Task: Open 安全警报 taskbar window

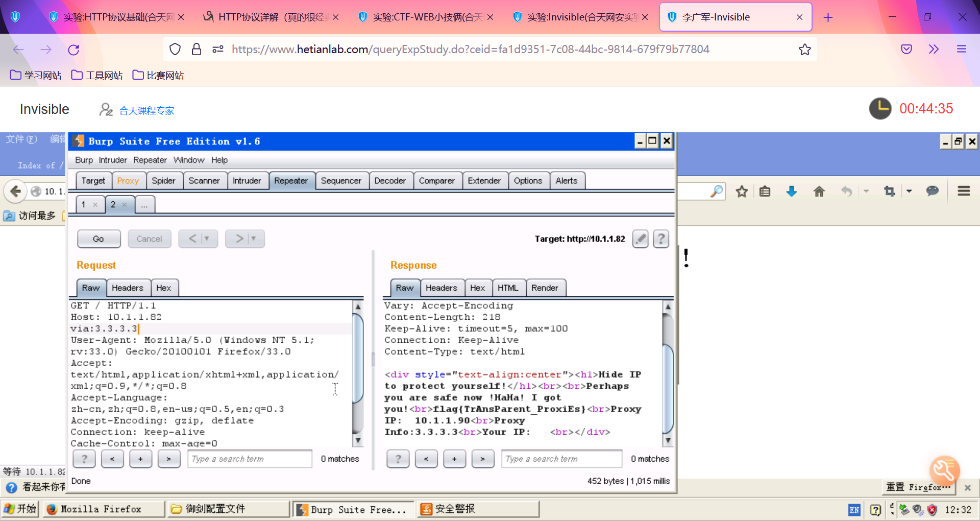Action: pyautogui.click(x=478, y=509)
